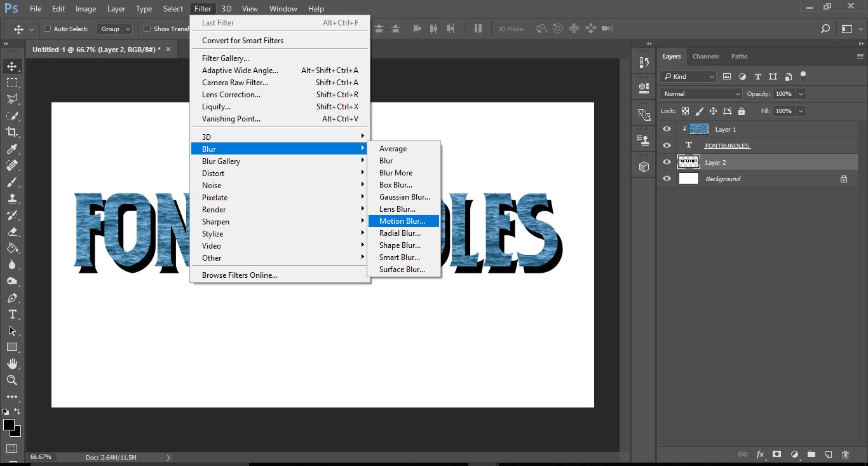Select the Polygonal Lasso tool

[12, 99]
